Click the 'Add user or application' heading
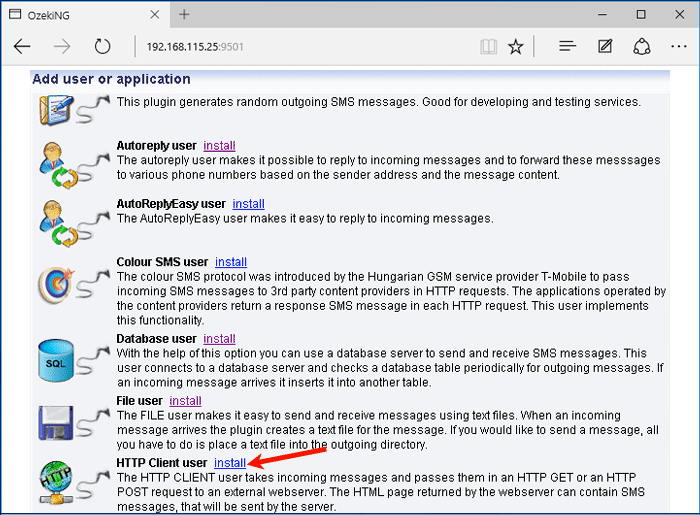This screenshot has height=515, width=700. click(111, 79)
